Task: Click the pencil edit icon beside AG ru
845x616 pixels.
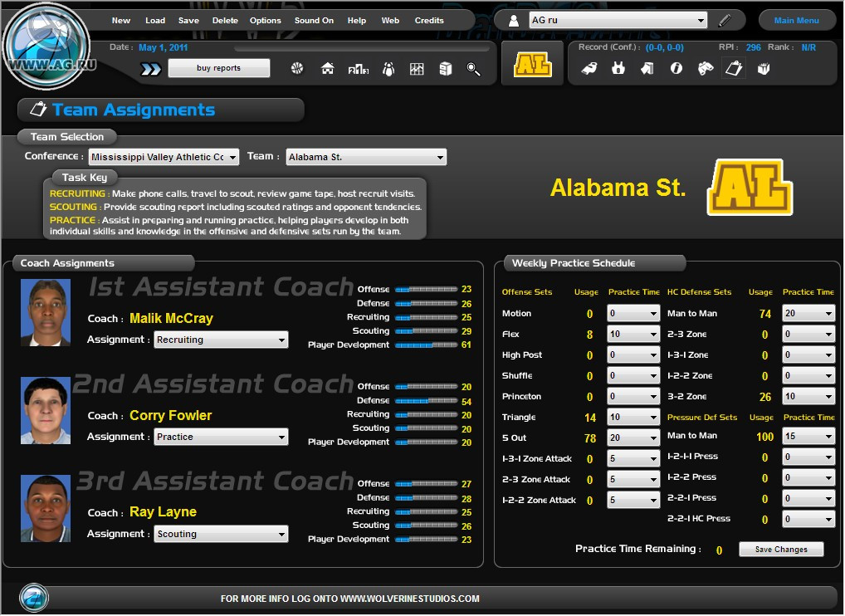Action: click(725, 21)
